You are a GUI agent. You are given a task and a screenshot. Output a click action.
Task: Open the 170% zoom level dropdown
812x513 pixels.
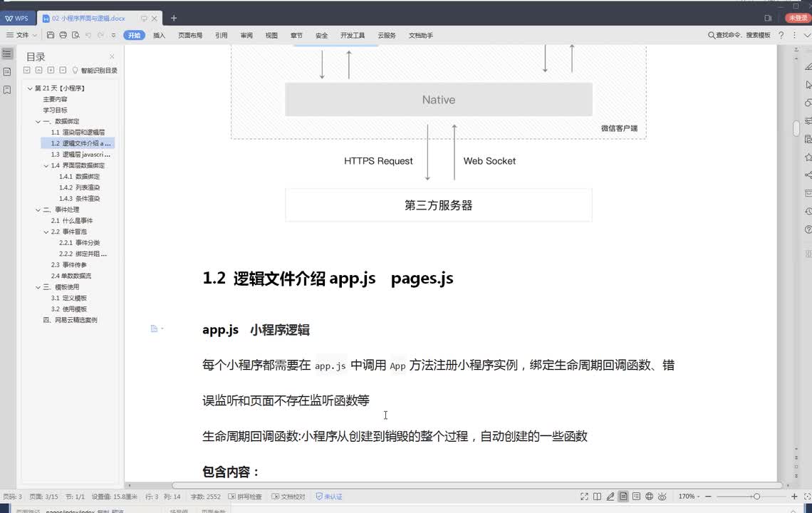click(689, 497)
